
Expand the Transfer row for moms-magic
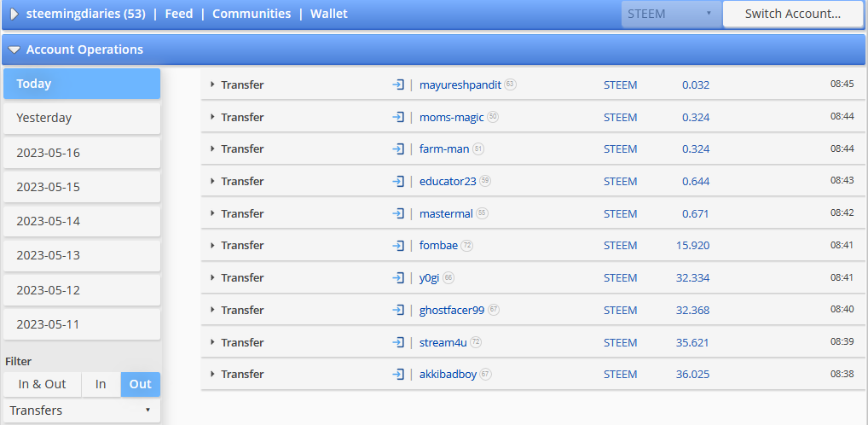pos(212,117)
